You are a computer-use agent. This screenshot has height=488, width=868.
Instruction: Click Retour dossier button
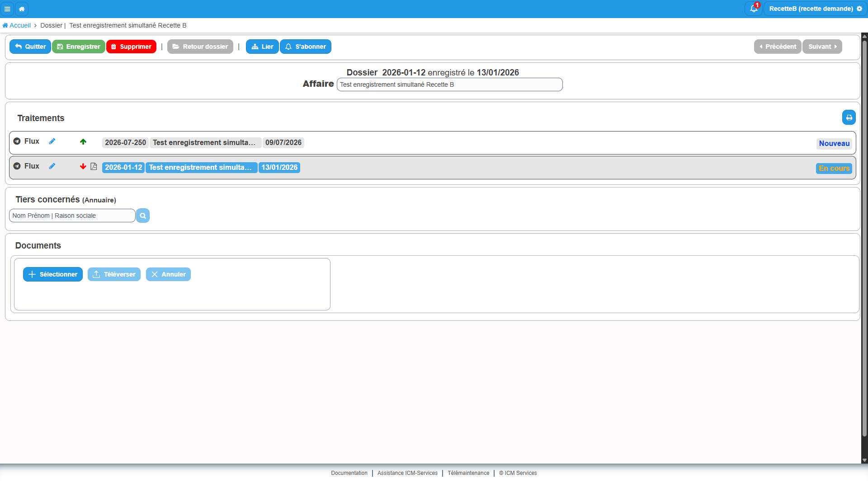tap(200, 47)
